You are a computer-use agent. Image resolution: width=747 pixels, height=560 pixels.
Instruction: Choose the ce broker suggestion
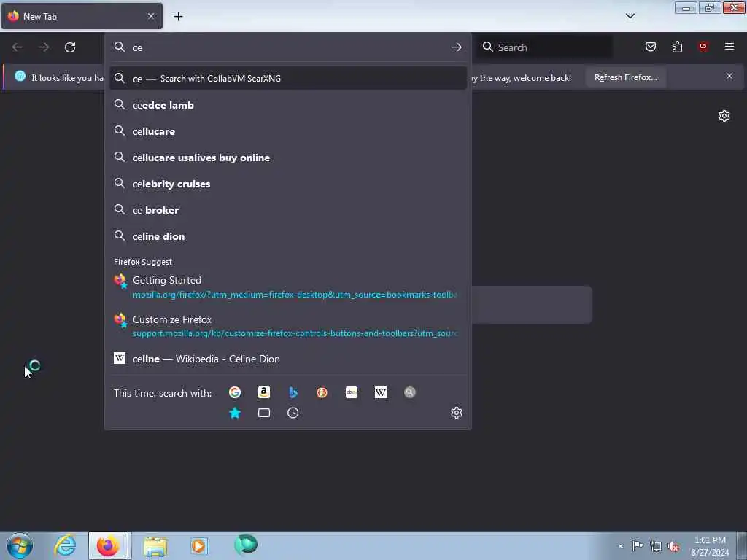pyautogui.click(x=288, y=210)
